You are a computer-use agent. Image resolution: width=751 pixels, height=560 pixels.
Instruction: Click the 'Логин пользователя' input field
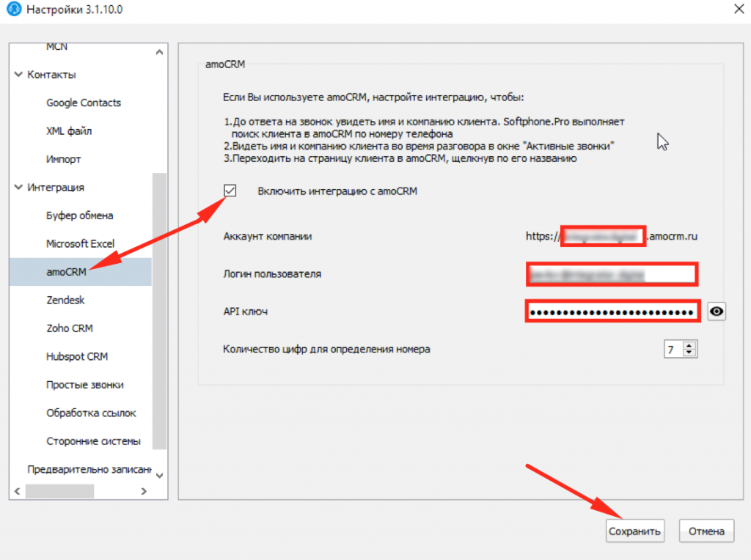pyautogui.click(x=612, y=274)
